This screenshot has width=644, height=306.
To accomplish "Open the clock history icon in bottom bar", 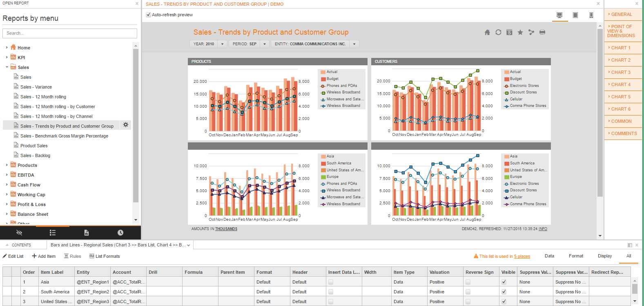I will coord(120,233).
